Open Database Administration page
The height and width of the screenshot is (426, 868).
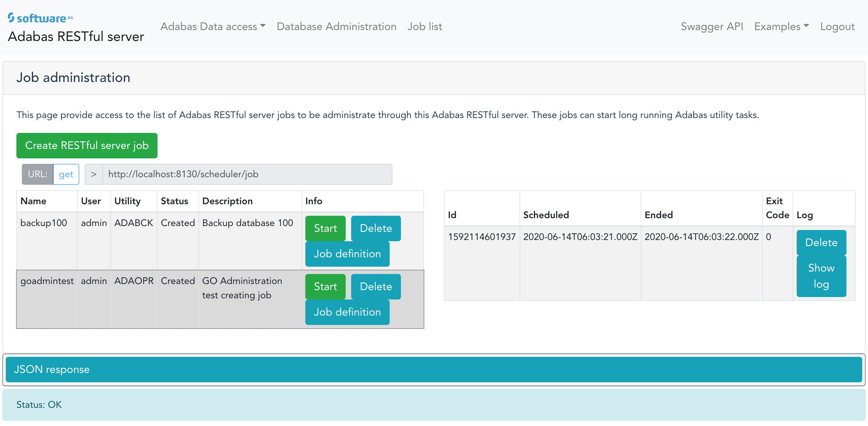click(x=336, y=27)
